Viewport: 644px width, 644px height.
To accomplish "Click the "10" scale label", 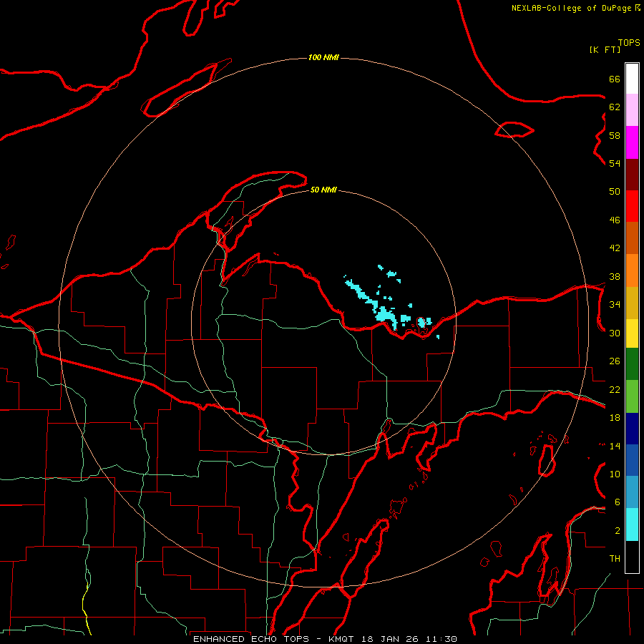I will click(615, 474).
